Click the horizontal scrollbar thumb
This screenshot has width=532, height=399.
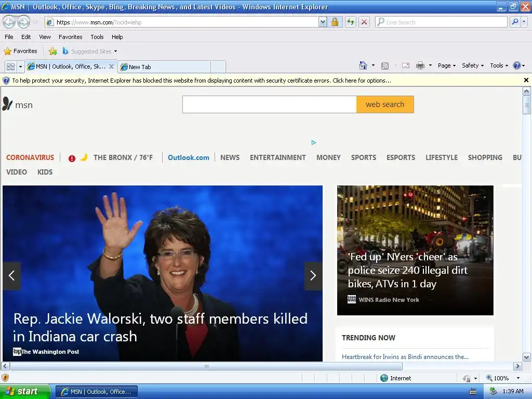[x=206, y=366]
